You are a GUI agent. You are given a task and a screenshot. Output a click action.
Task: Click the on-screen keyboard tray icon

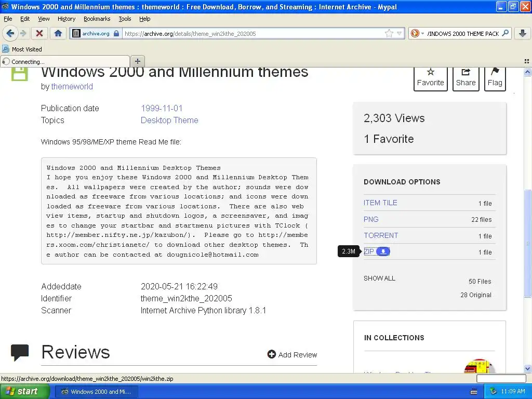coord(474,392)
